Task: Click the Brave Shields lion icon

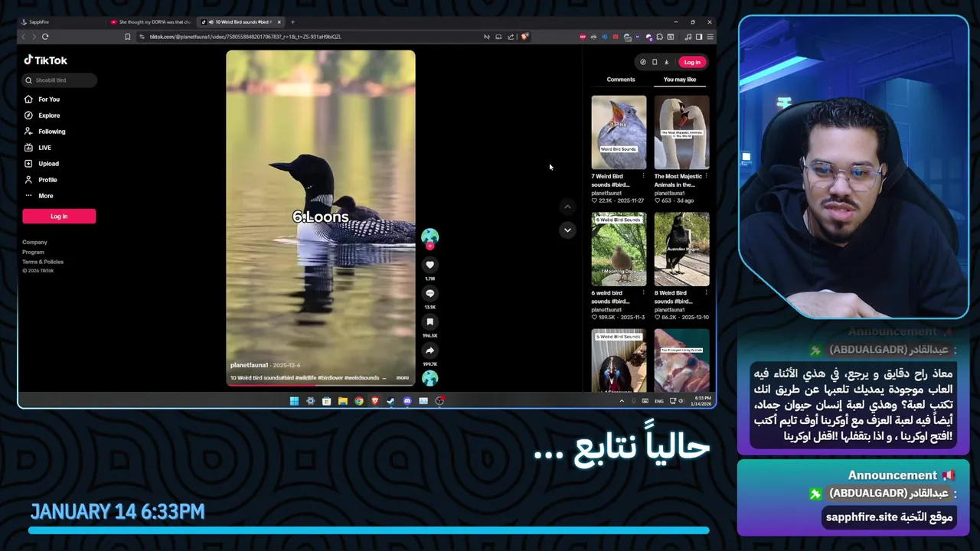Action: point(524,37)
